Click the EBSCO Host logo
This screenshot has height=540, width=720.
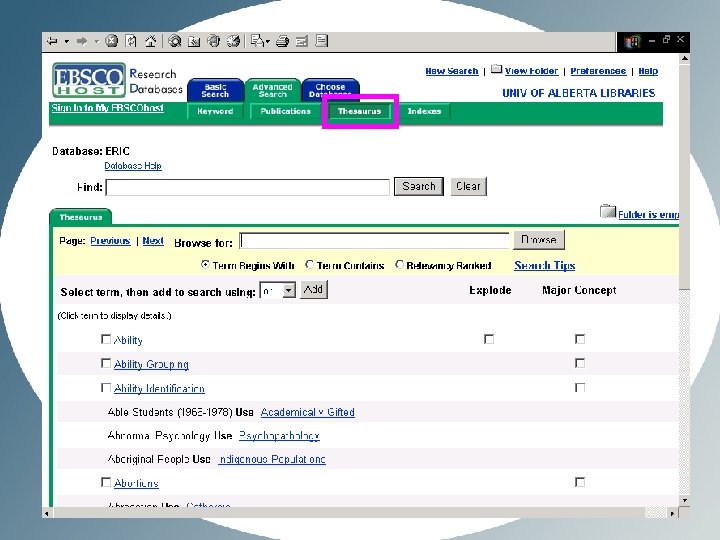coord(89,80)
